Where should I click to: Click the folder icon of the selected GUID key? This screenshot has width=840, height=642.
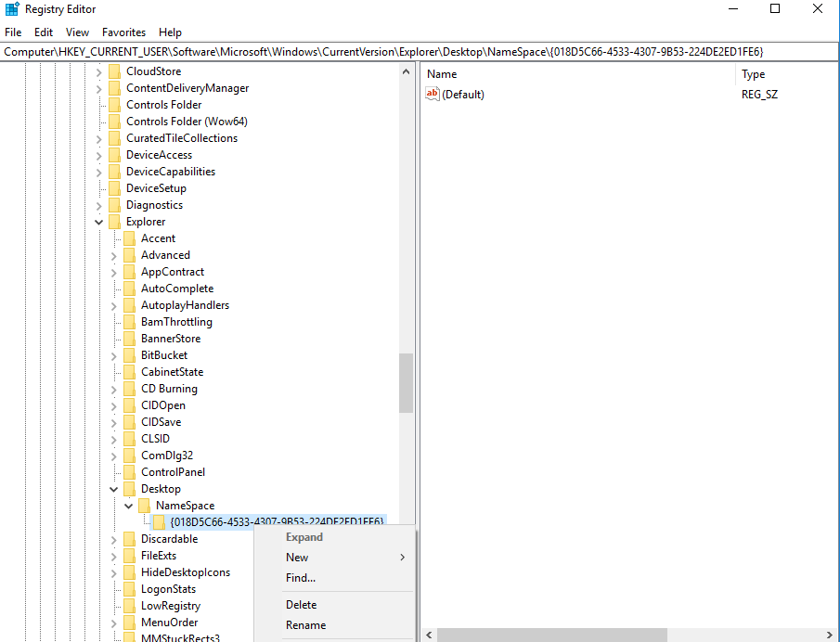point(159,521)
